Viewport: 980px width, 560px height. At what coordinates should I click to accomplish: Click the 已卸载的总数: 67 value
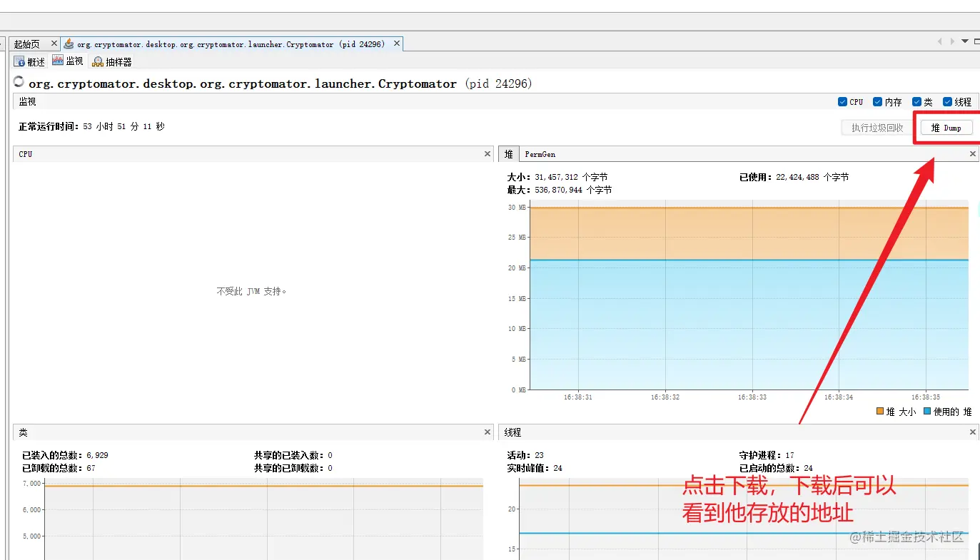[59, 468]
